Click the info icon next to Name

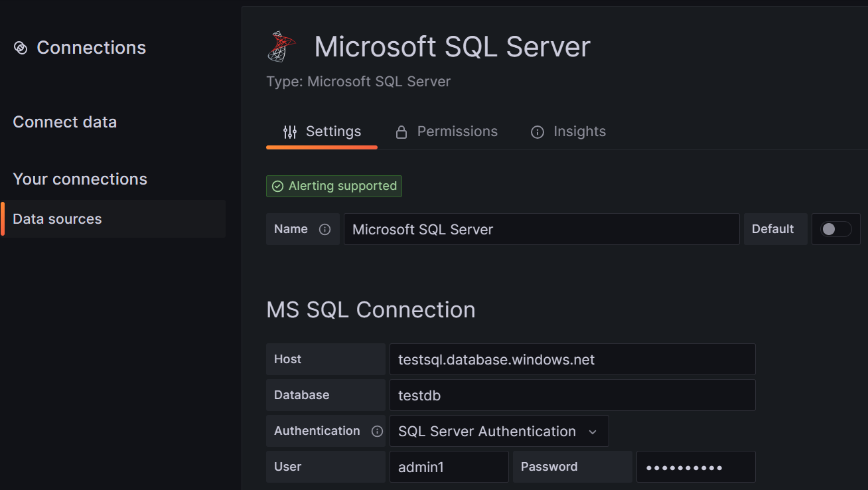point(325,229)
